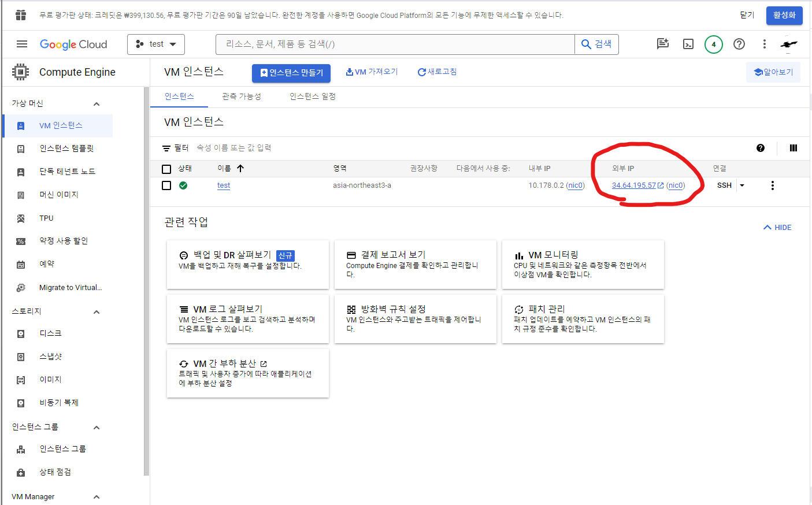The height and width of the screenshot is (505, 812).
Task: Click the VM 인스턴스 sidebar icon
Action: click(x=21, y=126)
